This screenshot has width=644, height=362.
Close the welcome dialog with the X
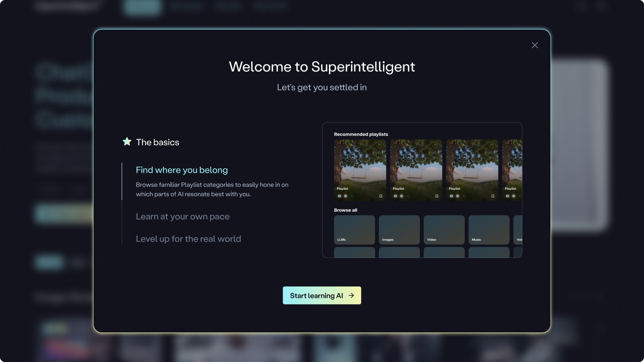click(535, 45)
